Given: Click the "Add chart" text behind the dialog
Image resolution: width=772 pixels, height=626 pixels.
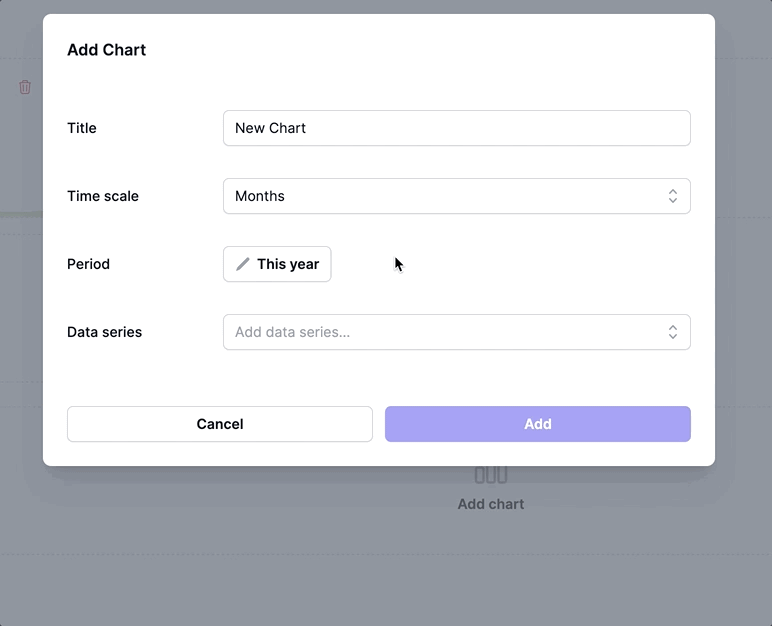Looking at the screenshot, I should [490, 504].
